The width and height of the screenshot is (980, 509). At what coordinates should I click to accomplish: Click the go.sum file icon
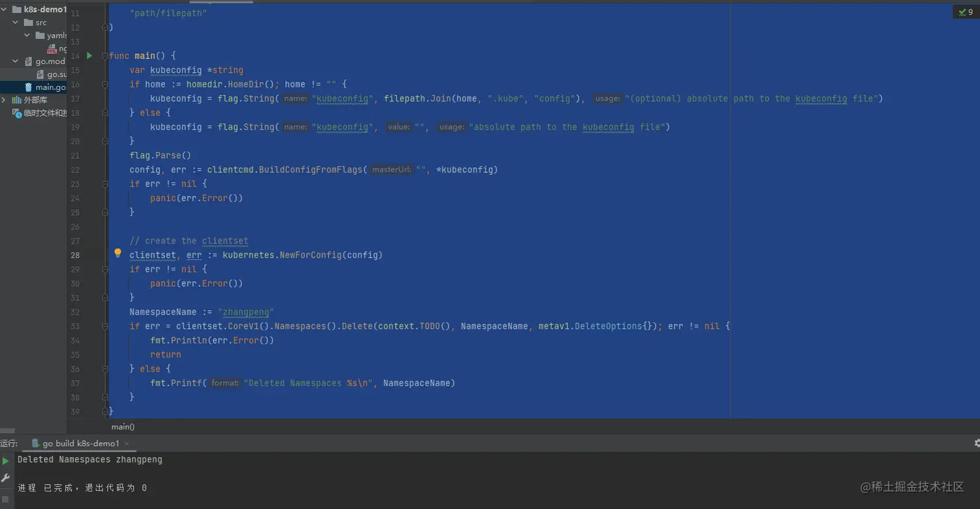pos(40,74)
